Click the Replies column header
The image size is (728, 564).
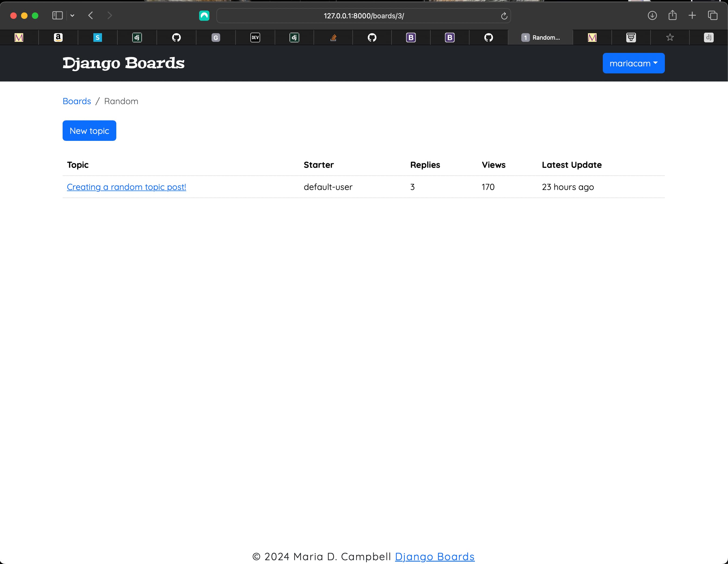point(425,165)
